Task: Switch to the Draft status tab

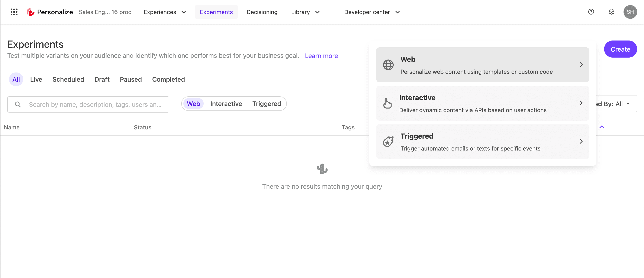Action: (102, 80)
